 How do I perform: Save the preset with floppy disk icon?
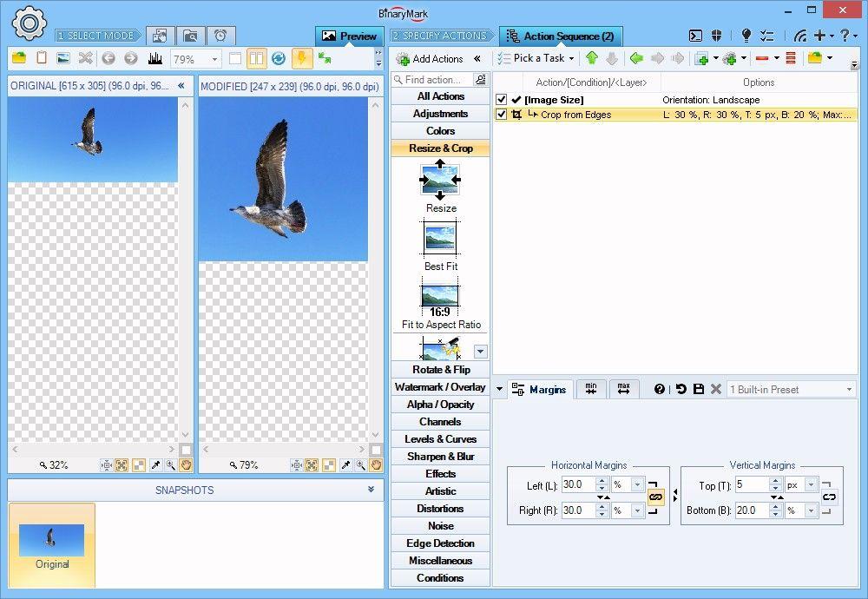pos(698,389)
